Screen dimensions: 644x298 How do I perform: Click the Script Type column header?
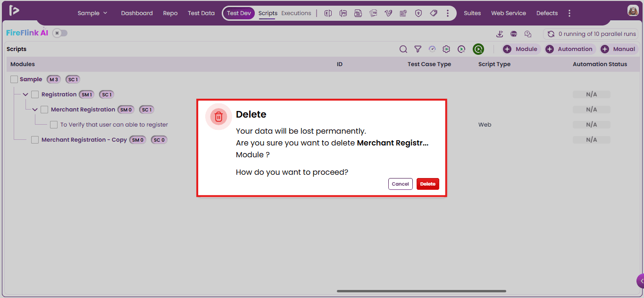pyautogui.click(x=494, y=64)
